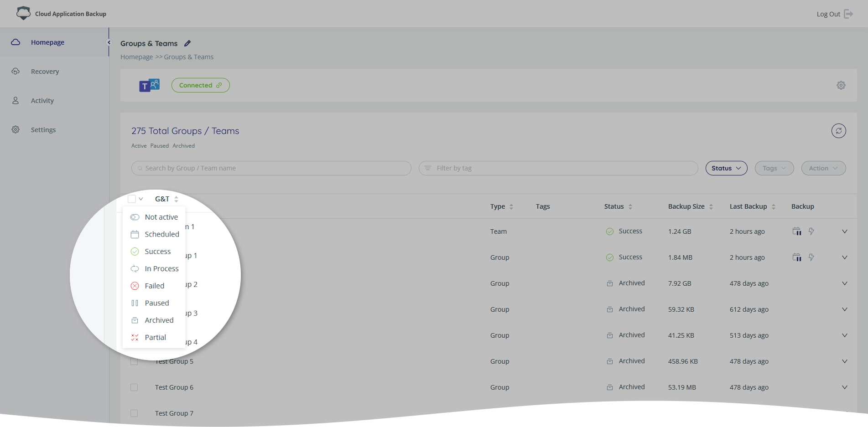This screenshot has height=427, width=868.
Task: Sort by the Last Backup column arrows
Action: point(773,206)
